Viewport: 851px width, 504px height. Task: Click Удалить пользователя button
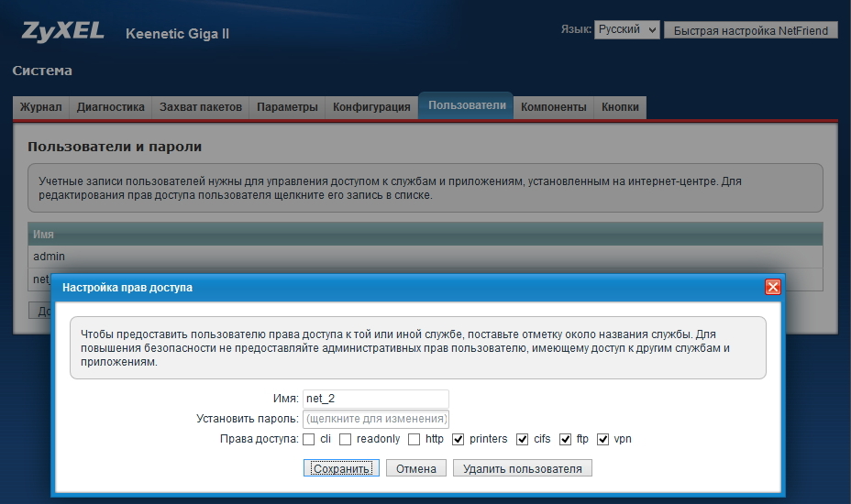coord(523,468)
